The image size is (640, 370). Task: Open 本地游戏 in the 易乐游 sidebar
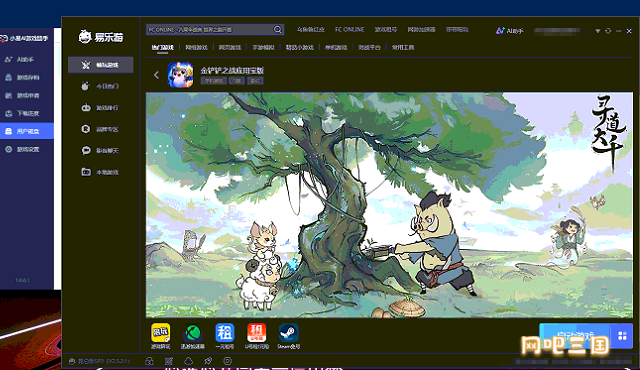click(100, 172)
